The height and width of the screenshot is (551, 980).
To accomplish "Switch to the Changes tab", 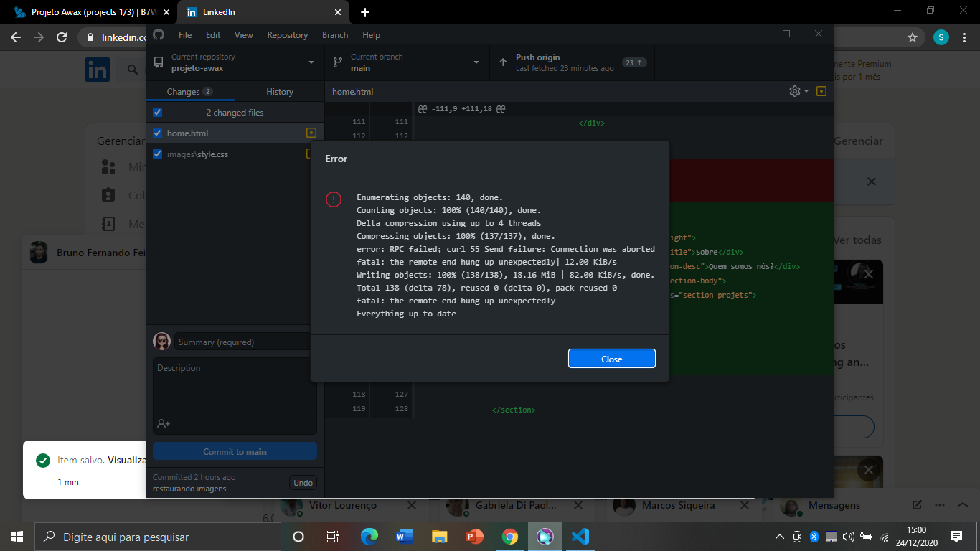I will tap(189, 91).
